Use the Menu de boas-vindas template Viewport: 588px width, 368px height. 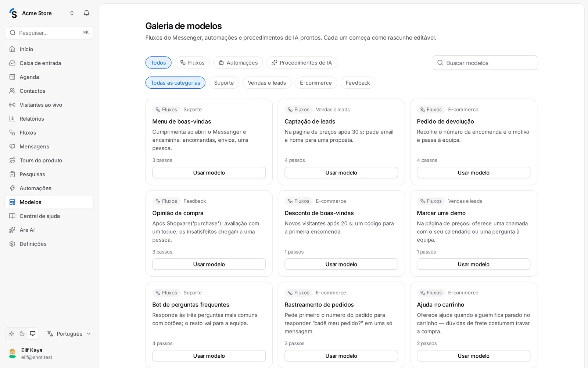pyautogui.click(x=209, y=173)
